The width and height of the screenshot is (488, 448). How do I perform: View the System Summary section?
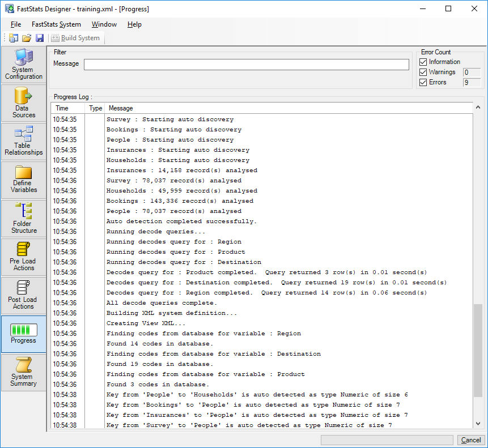point(24,373)
